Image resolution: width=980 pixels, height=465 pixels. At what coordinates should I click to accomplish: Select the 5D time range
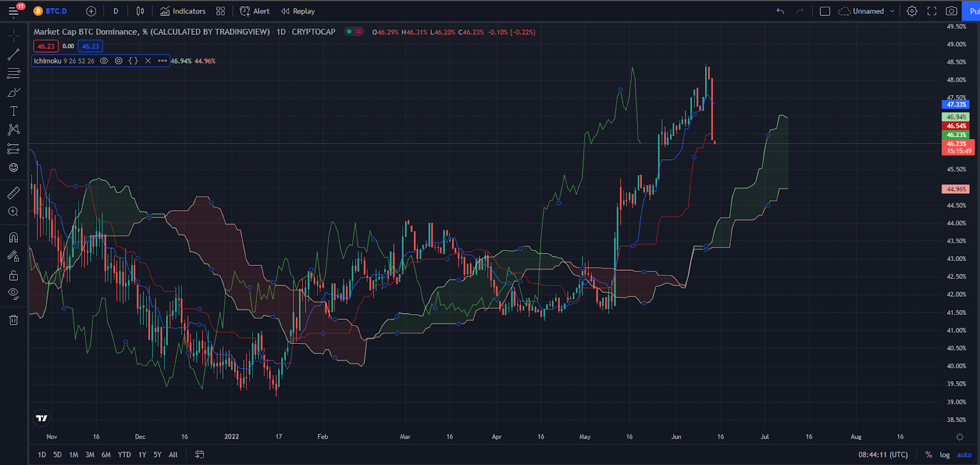[x=58, y=455]
